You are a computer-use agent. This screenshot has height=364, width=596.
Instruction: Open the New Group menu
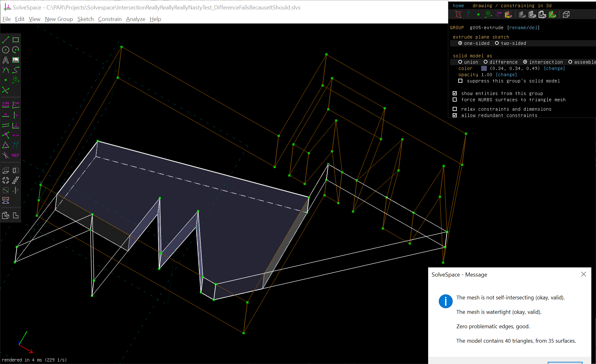pos(59,19)
